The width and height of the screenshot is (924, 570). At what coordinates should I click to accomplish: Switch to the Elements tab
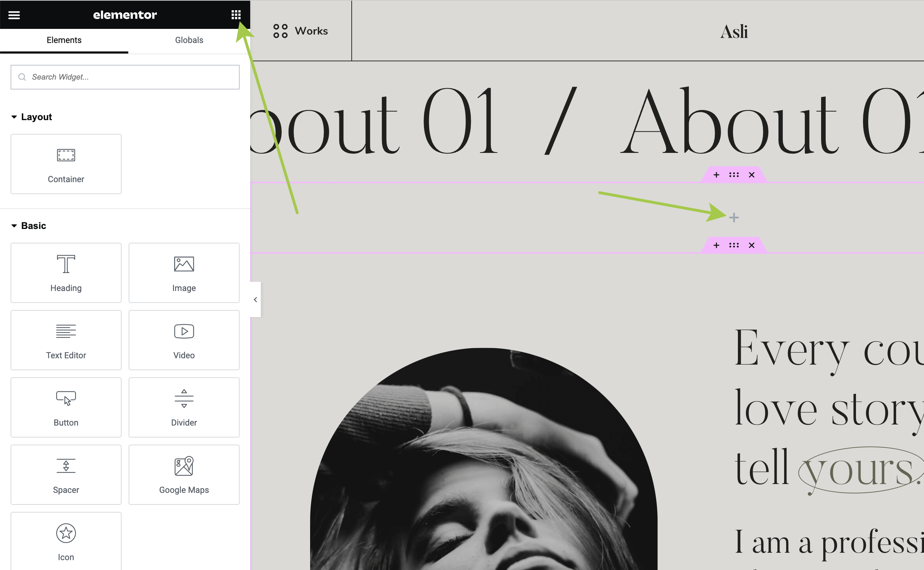click(64, 40)
